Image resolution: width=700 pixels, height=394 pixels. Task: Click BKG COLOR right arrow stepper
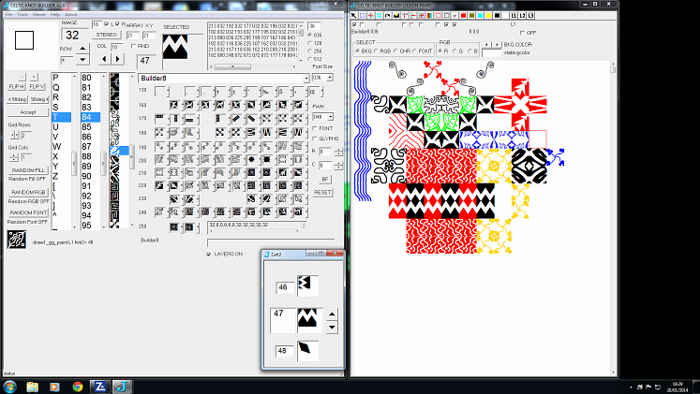click(x=497, y=45)
